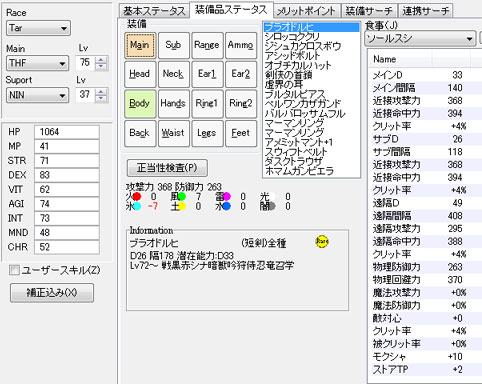Click the Head equipment slot button
The width and height of the screenshot is (482, 384).
tap(140, 74)
